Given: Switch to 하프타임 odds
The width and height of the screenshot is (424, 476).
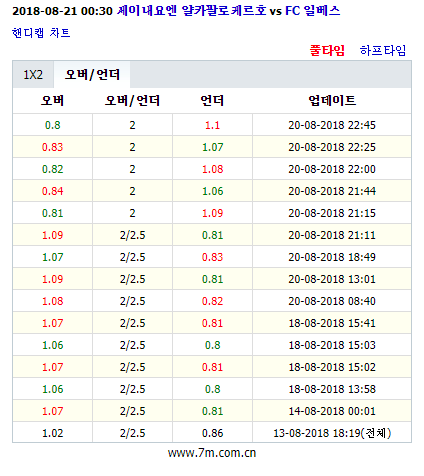Looking at the screenshot, I should tap(383, 50).
